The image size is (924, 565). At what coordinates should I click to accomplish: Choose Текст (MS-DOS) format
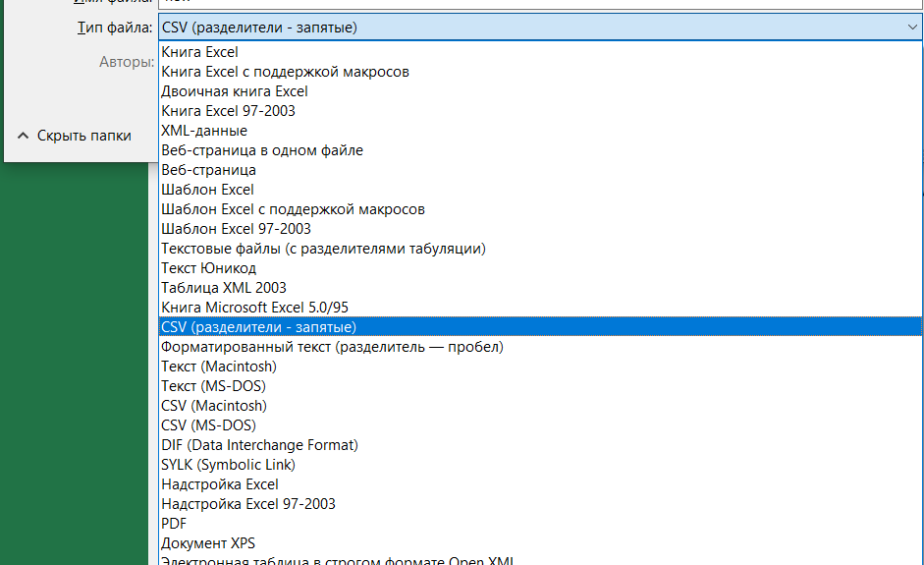[540, 386]
